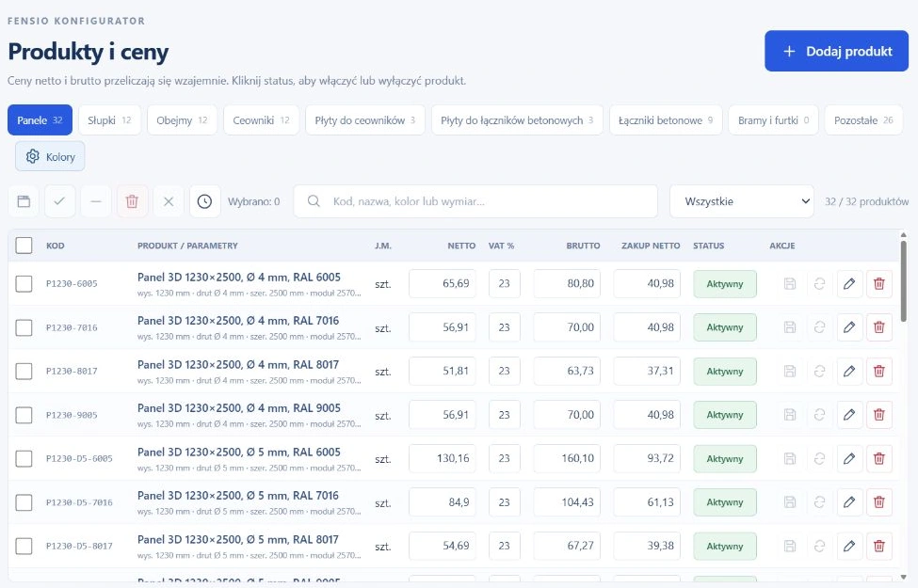The width and height of the screenshot is (918, 588).
Task: Edit product P1230-7016 with pencil icon
Action: pyautogui.click(x=849, y=327)
